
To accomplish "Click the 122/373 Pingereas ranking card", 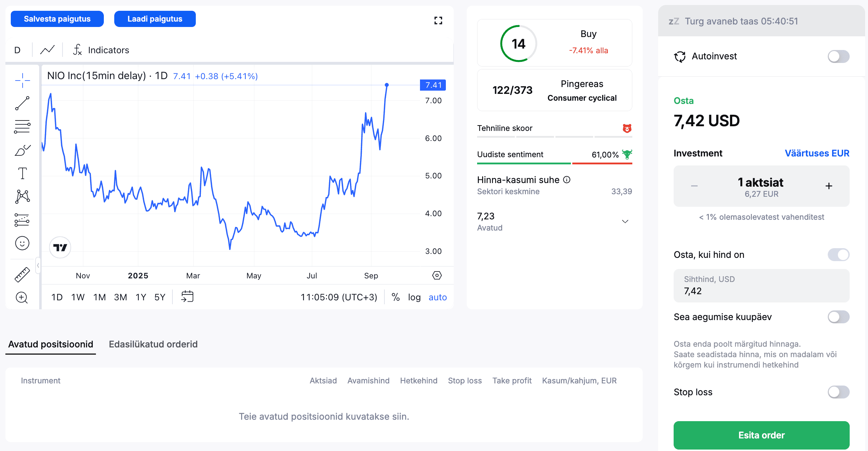I will point(554,90).
